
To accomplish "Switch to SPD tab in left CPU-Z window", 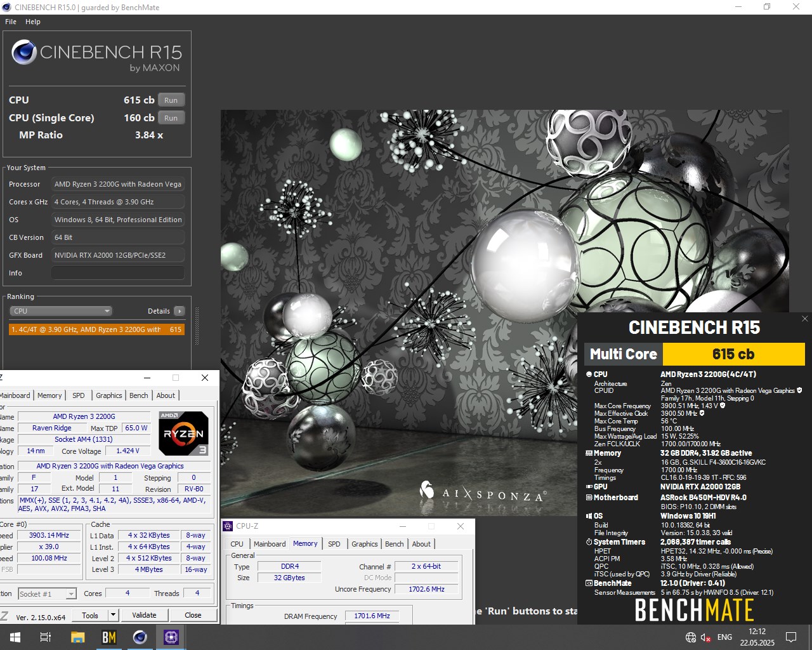I will click(x=79, y=395).
